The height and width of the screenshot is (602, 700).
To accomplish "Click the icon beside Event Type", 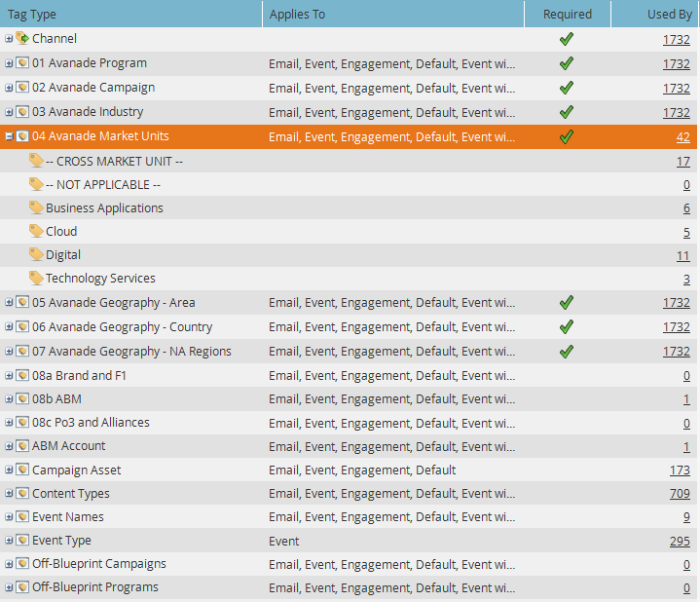I will (x=22, y=541).
